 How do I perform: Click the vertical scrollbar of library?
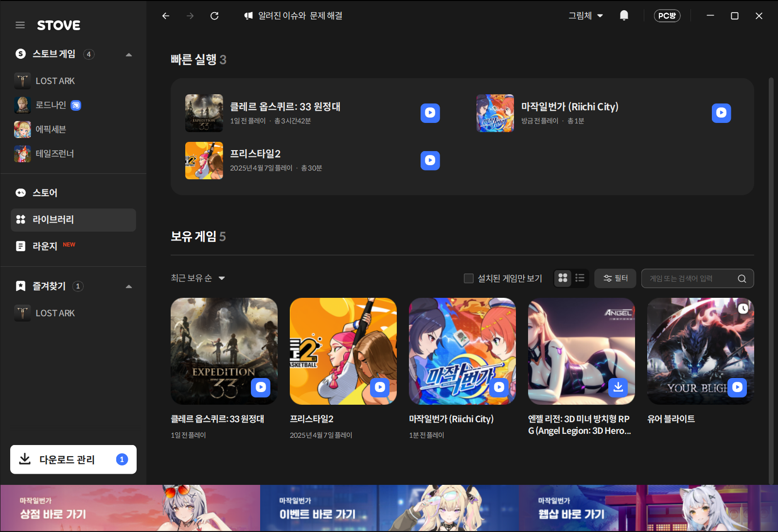coord(771,281)
